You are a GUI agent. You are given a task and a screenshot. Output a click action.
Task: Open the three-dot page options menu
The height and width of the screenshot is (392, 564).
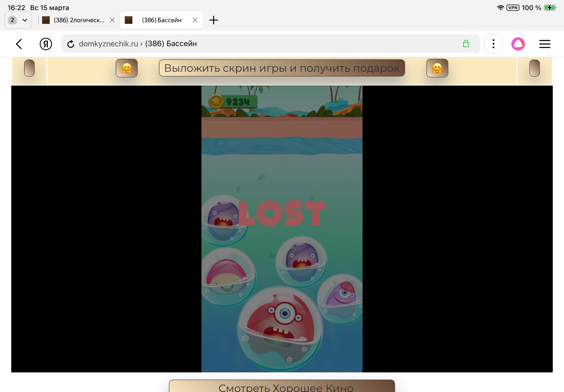click(493, 44)
